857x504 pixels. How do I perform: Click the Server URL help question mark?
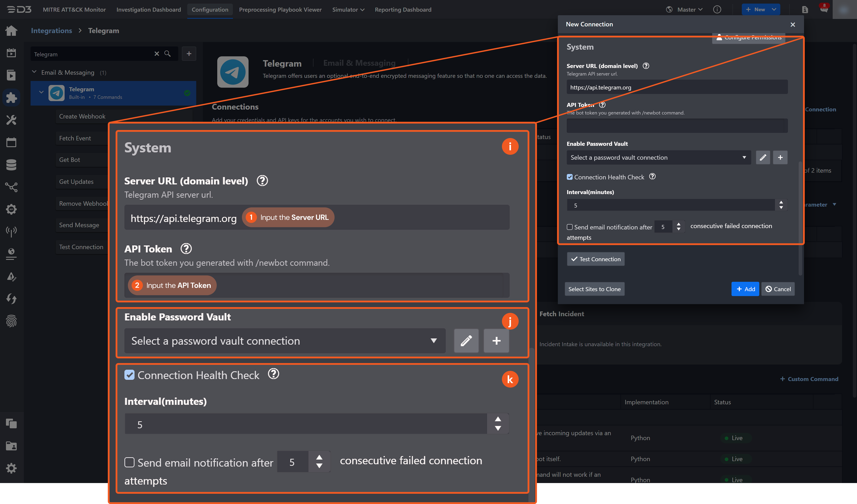(x=646, y=66)
